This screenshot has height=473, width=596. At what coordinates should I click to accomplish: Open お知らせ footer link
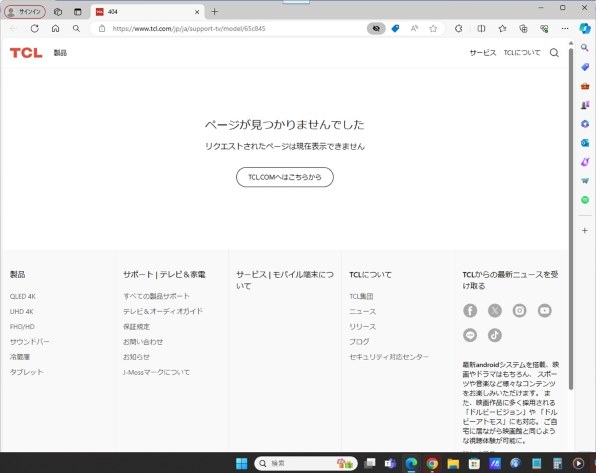tap(136, 357)
